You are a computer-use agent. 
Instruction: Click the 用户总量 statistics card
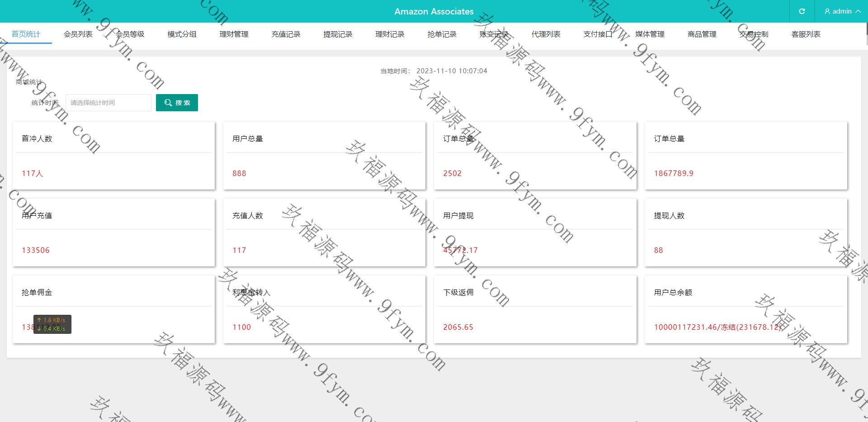[324, 156]
